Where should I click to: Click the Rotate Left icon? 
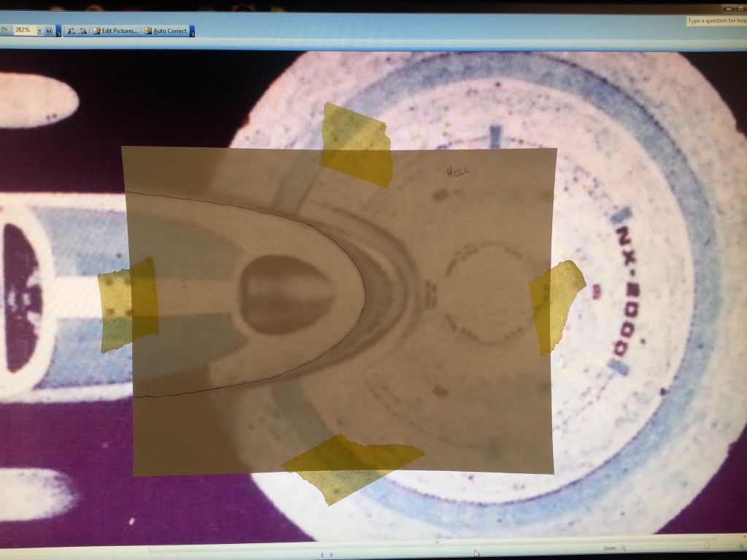point(71,31)
